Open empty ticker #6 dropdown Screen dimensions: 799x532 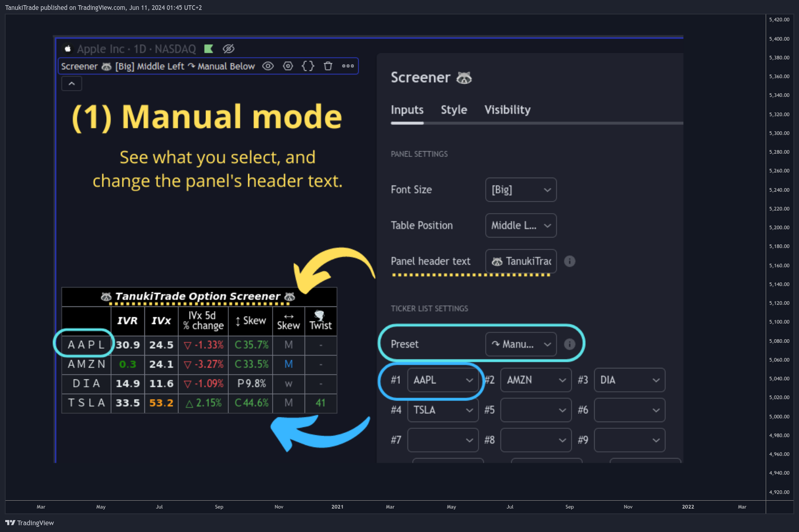[x=630, y=410]
